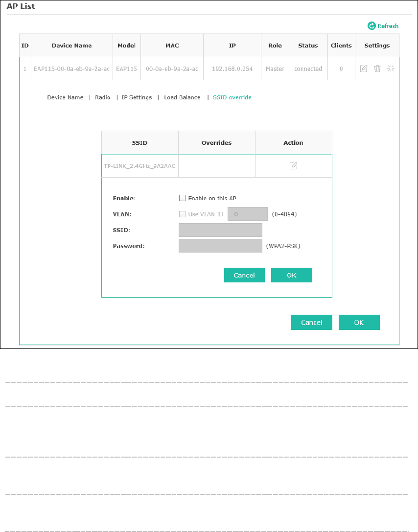
Task: Click the Status column header
Action: point(308,46)
